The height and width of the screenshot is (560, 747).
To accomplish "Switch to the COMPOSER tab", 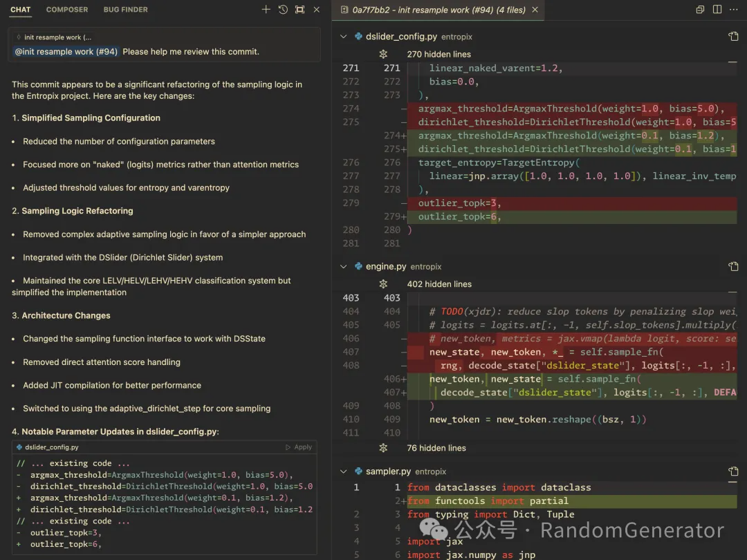I will 67,10.
